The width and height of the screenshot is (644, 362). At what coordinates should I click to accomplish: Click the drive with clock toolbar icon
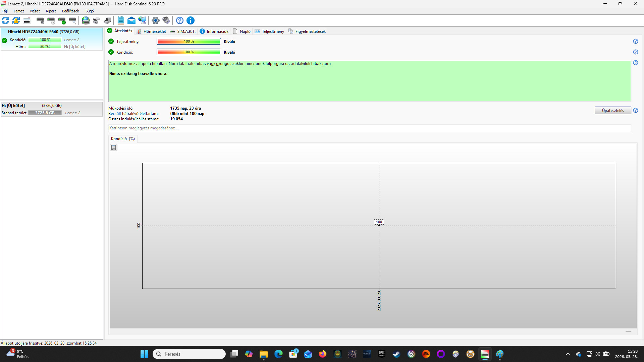pos(51,20)
